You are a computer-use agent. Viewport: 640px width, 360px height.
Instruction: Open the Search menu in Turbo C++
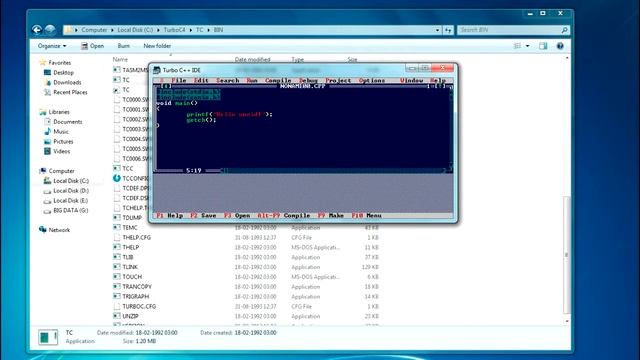click(x=227, y=80)
